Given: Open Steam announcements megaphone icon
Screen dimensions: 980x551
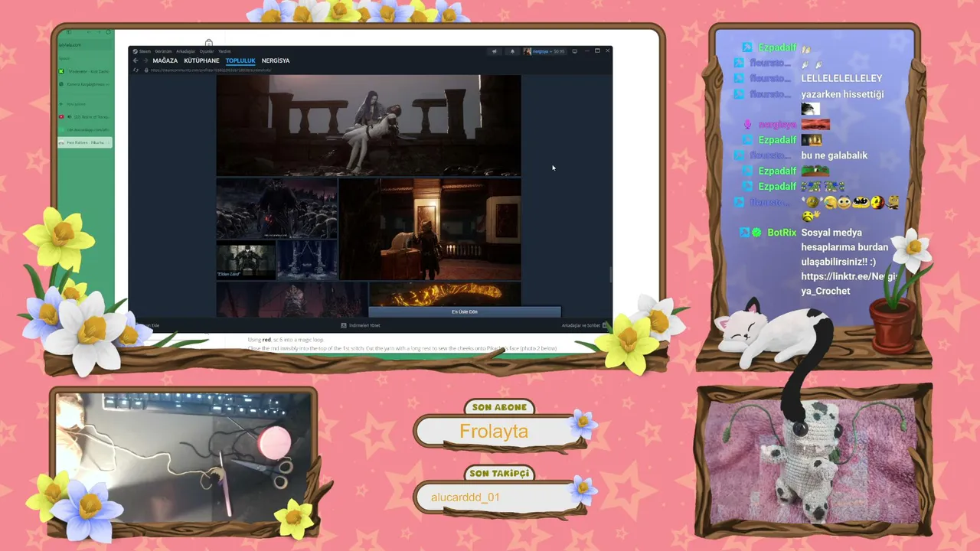Looking at the screenshot, I should (x=494, y=51).
